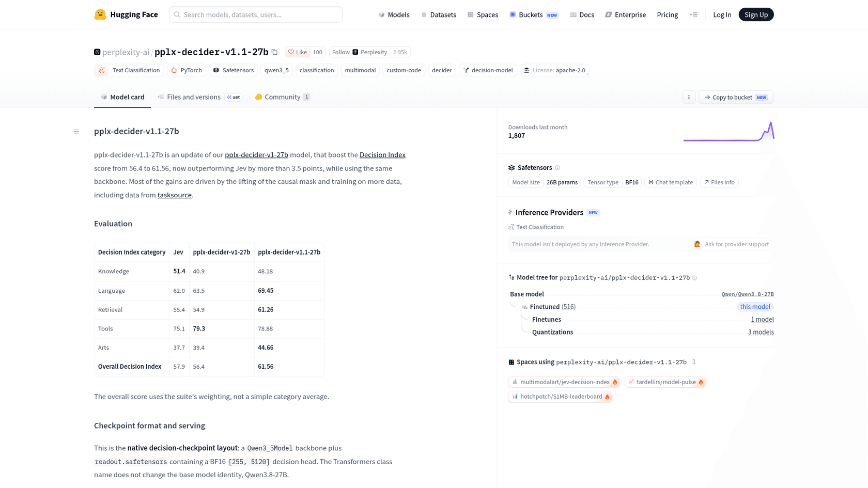The image size is (868, 488).
Task: Open the hotchpotch/S1MB-leaderboard space
Action: point(561,397)
